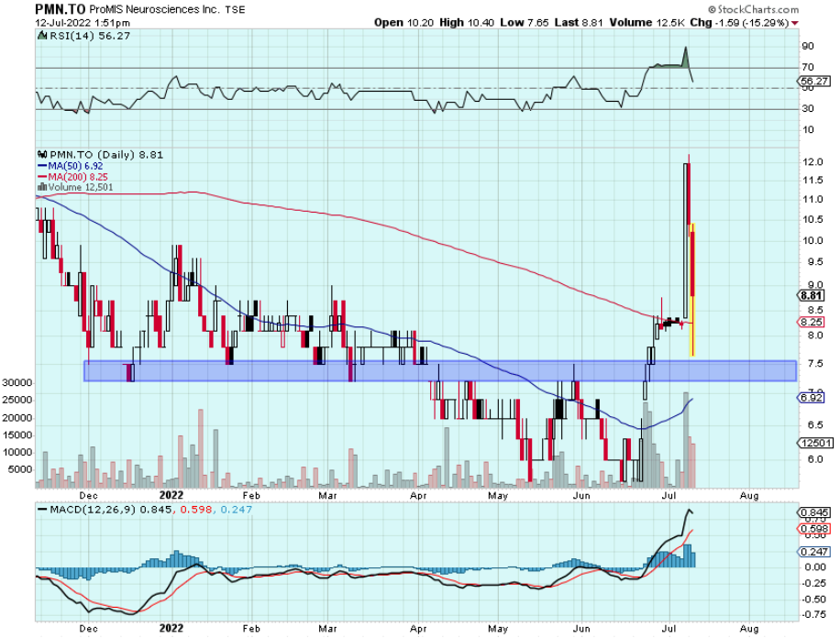Click the 0.598 signal tag on the MACD right axis
The image size is (840, 638).
(814, 529)
